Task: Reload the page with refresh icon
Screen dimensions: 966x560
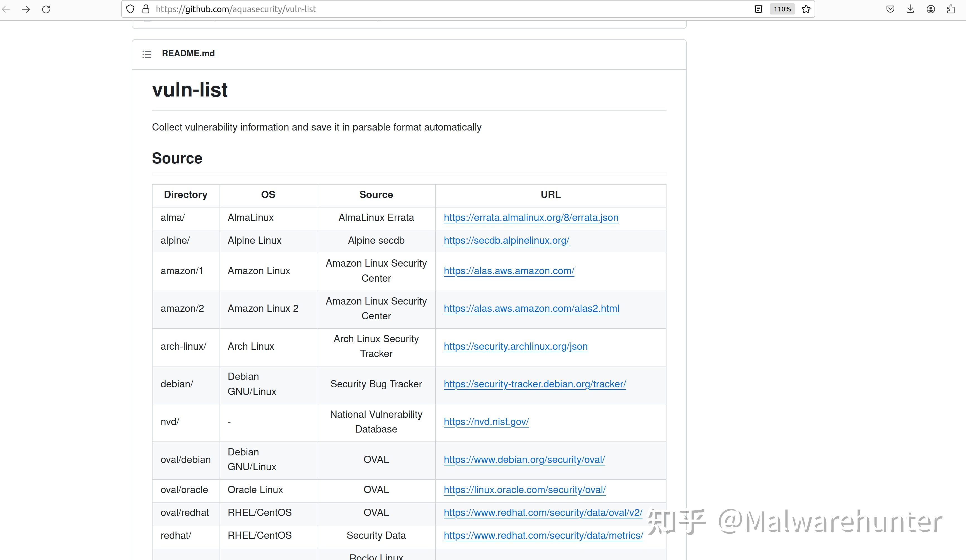Action: 46,9
